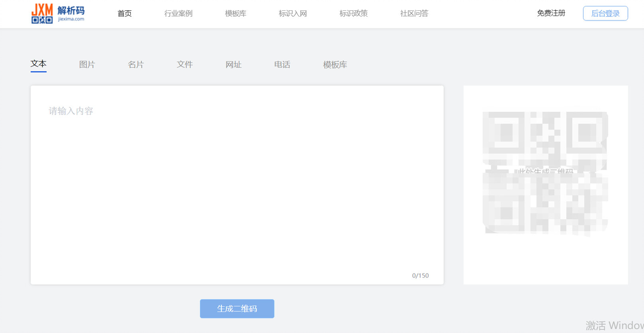Switch to the 文件 tab
The image size is (644, 333).
(185, 64)
